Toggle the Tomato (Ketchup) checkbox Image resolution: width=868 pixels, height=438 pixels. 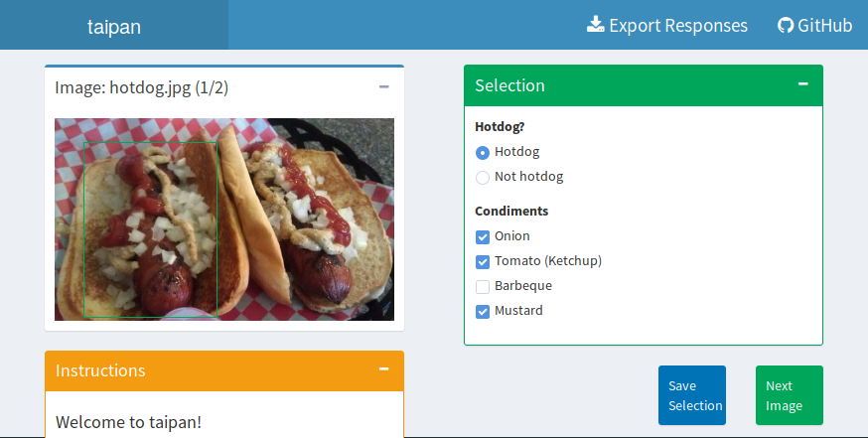(x=483, y=262)
